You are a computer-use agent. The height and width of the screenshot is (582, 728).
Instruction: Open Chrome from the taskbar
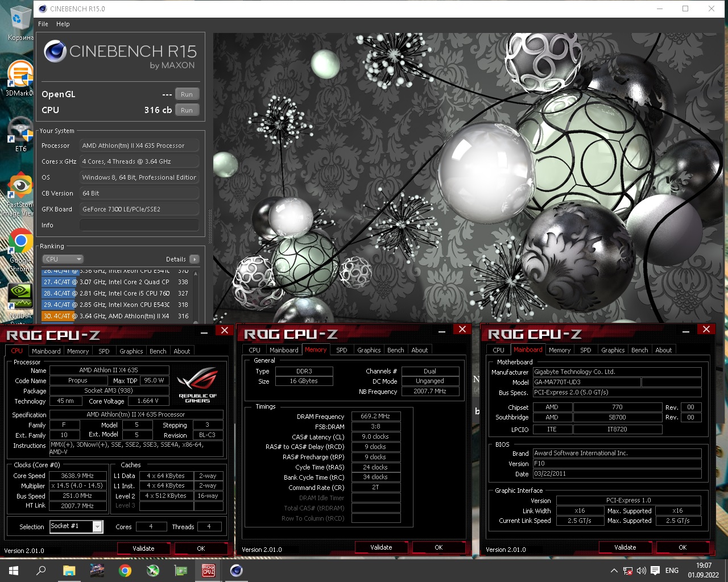click(125, 571)
